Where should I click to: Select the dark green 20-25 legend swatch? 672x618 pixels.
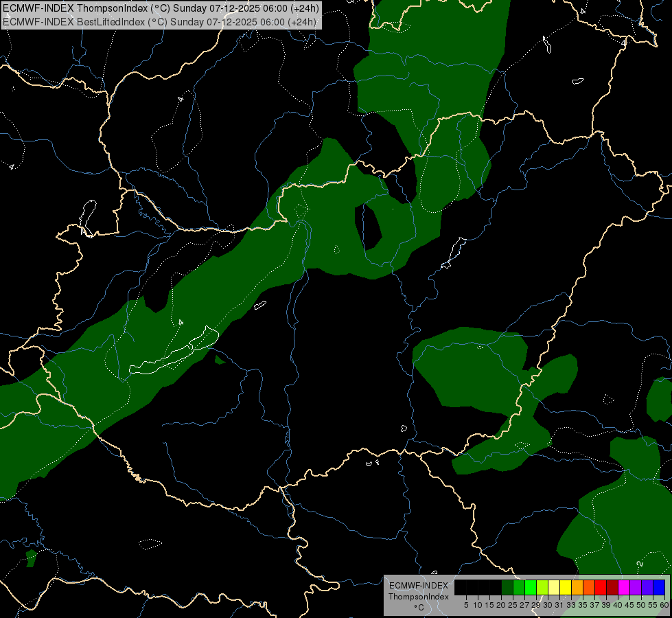click(507, 587)
